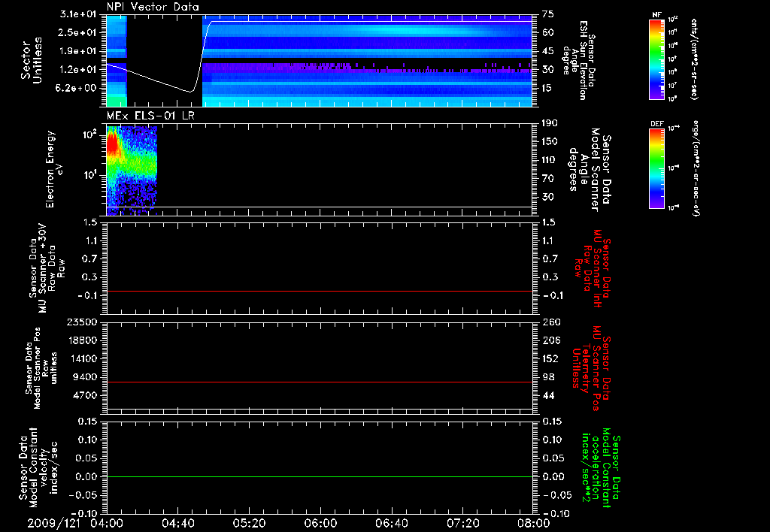Click the red electron flux peak in the ELS spectrogram
Screen dimensions: 770x532
(x=113, y=144)
